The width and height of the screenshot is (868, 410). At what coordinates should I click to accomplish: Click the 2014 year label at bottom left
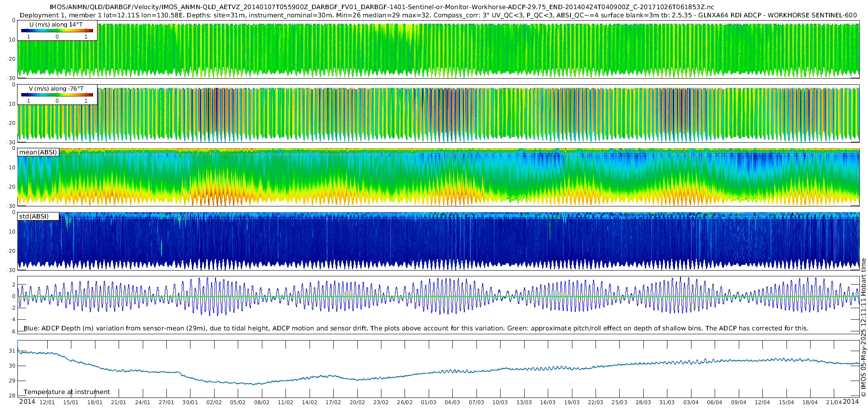(27, 402)
